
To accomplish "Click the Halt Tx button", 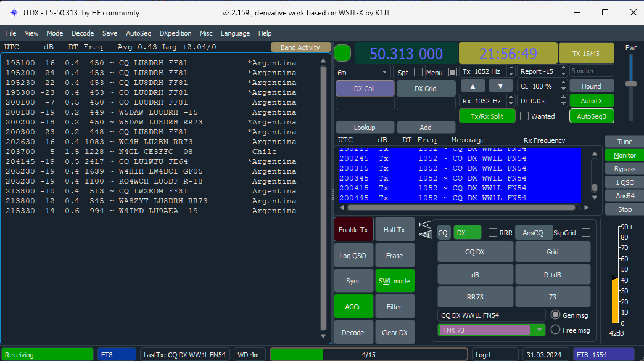I will (x=394, y=230).
